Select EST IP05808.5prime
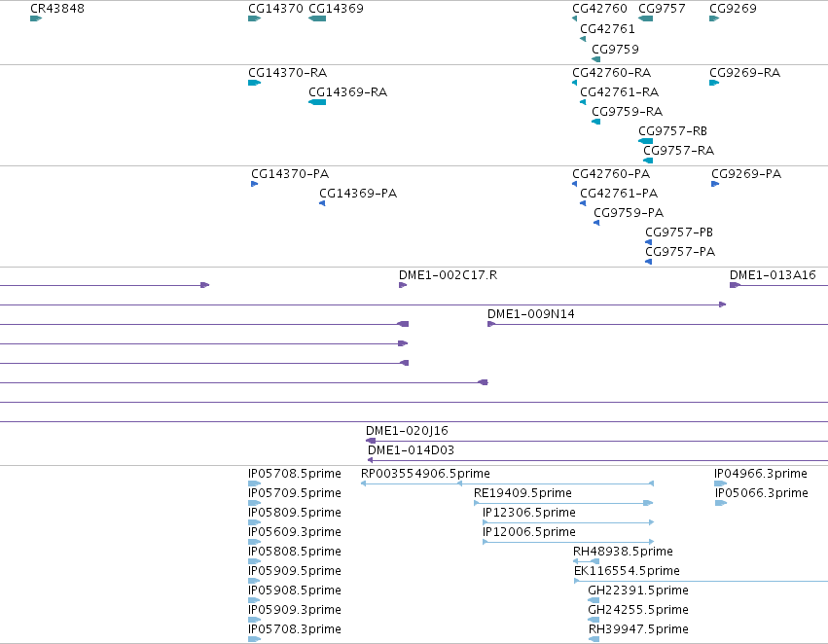 coord(295,552)
